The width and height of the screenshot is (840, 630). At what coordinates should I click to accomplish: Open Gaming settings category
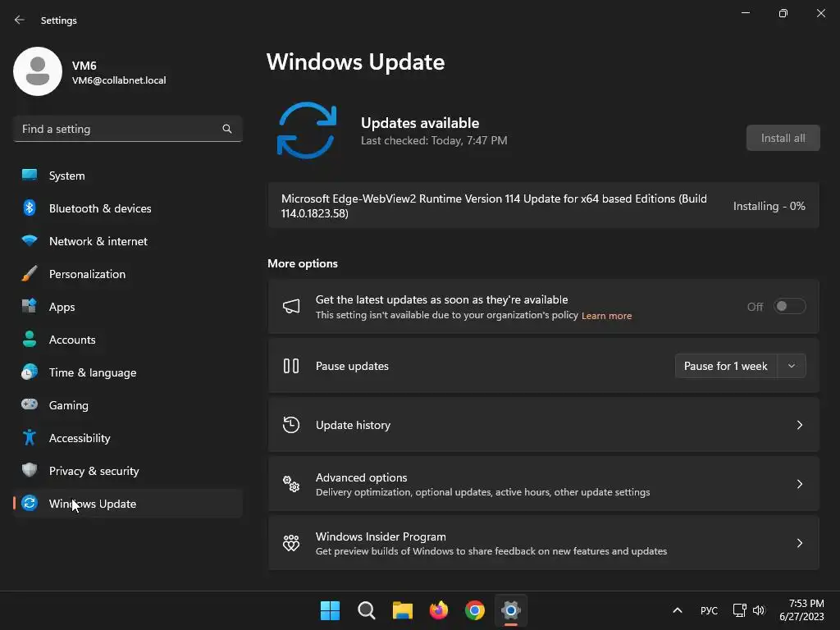pyautogui.click(x=128, y=405)
